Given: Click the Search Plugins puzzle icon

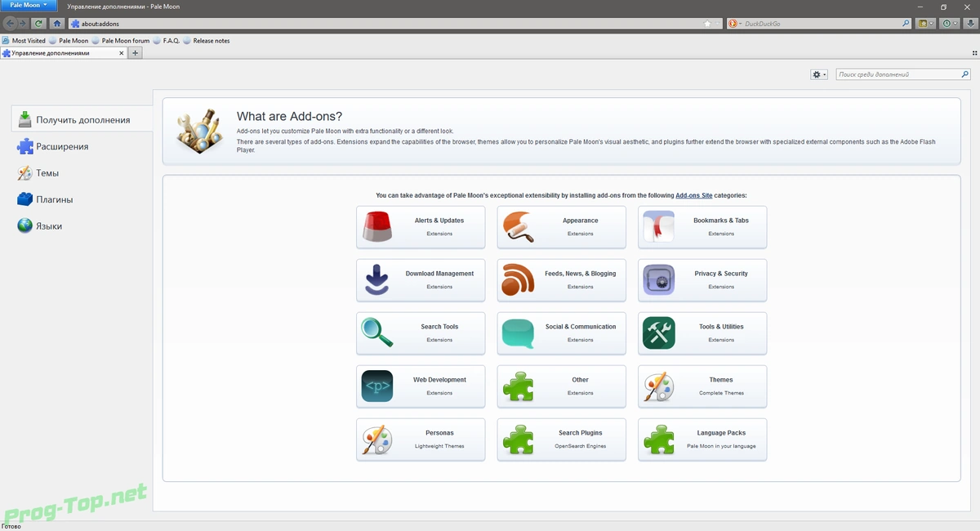Looking at the screenshot, I should 518,440.
